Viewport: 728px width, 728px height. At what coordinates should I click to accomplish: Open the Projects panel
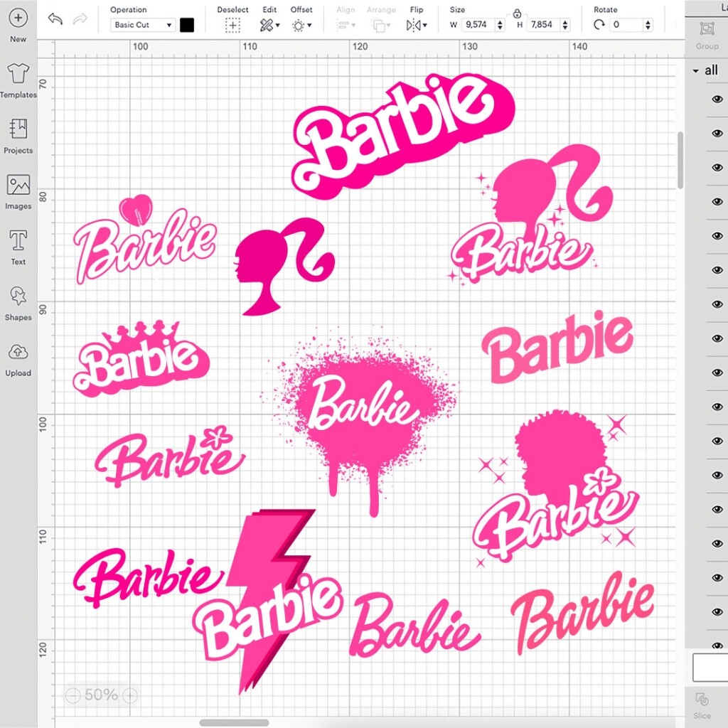coord(18,136)
